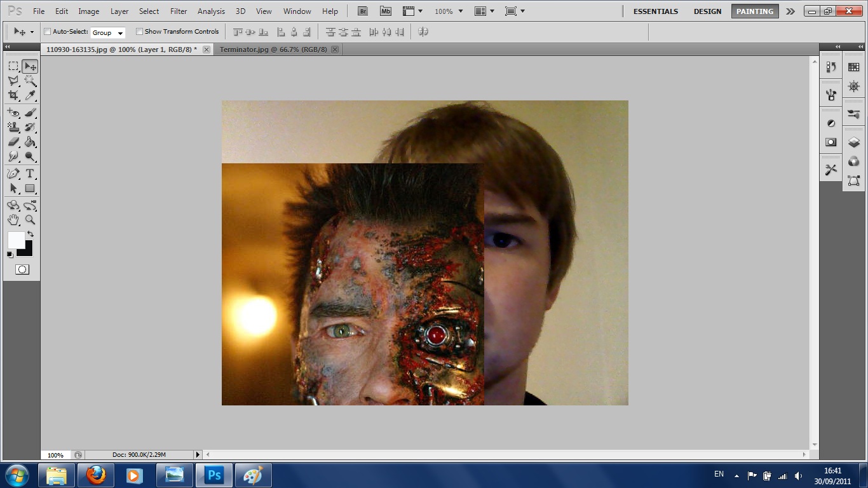Open the Layers panel icon
This screenshot has height=488, width=868.
coord(853,142)
